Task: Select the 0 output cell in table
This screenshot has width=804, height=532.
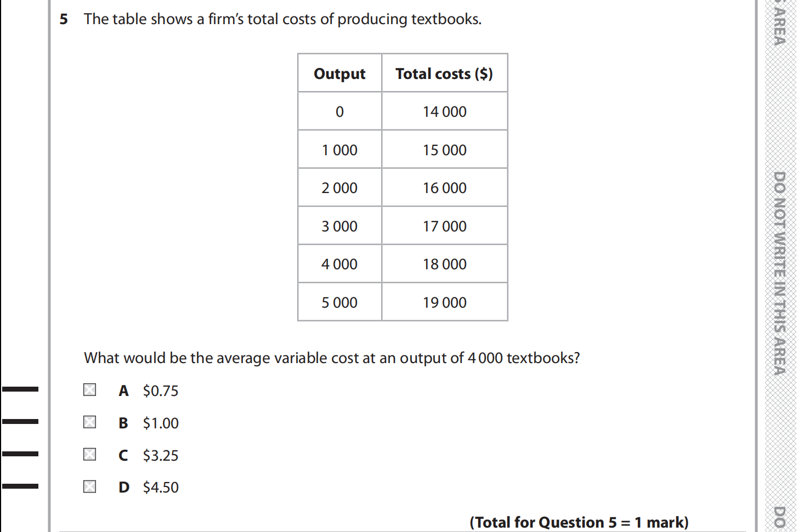Action: click(x=339, y=112)
